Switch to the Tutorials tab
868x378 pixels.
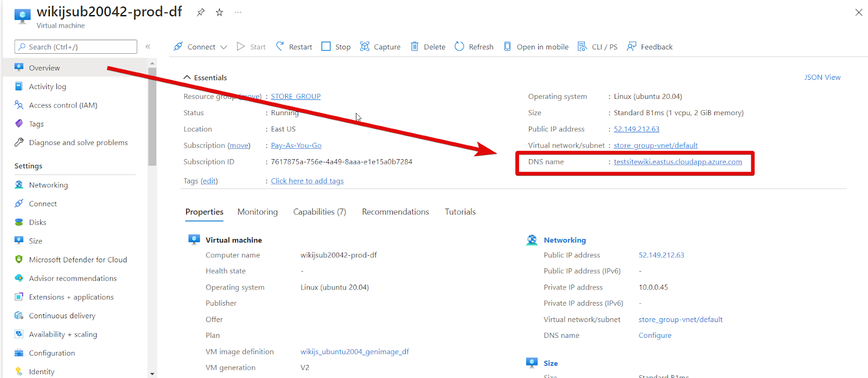point(460,212)
